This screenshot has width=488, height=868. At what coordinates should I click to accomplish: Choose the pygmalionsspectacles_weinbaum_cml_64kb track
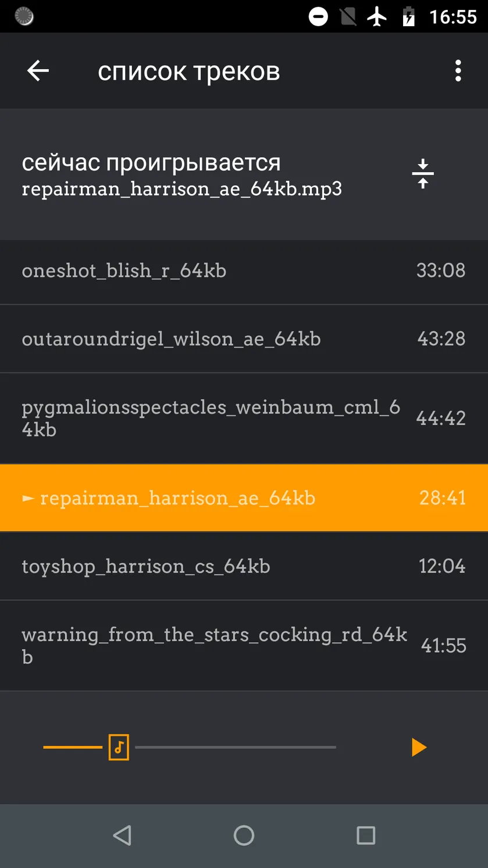coord(244,418)
